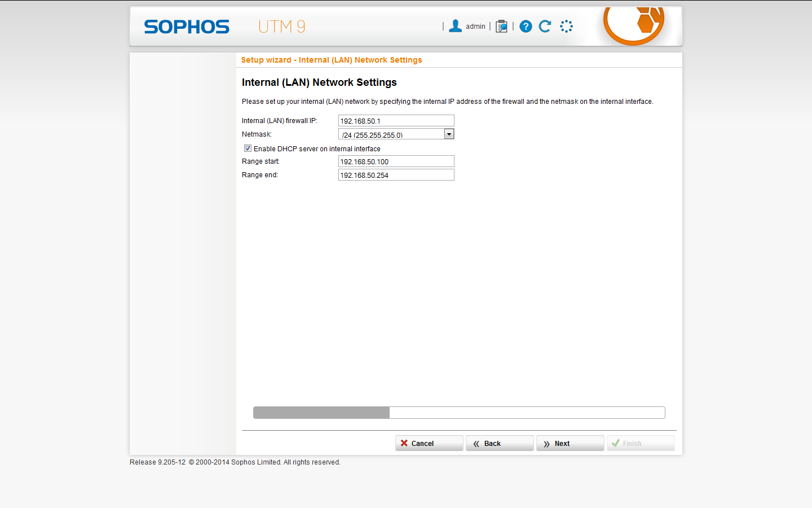Click the dotted circle activity spinner icon

tap(566, 27)
